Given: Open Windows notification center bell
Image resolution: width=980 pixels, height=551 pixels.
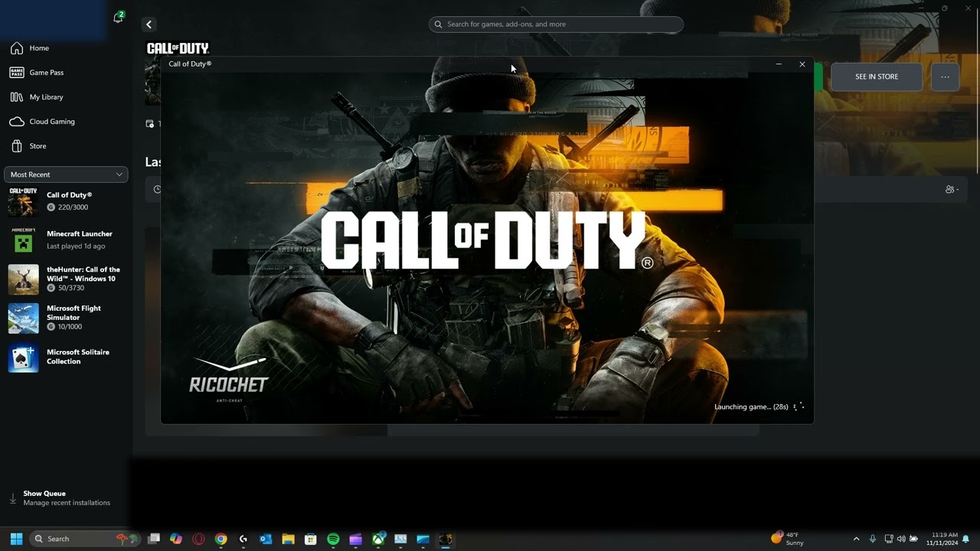Looking at the screenshot, I should 966,539.
